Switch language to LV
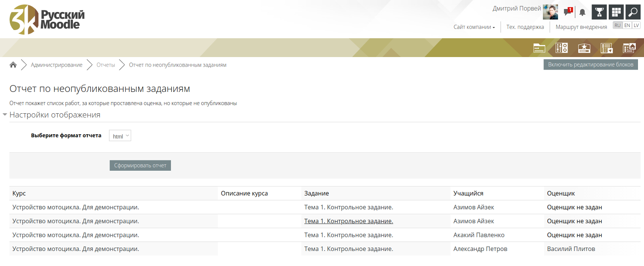The image size is (644, 266). pyautogui.click(x=636, y=25)
